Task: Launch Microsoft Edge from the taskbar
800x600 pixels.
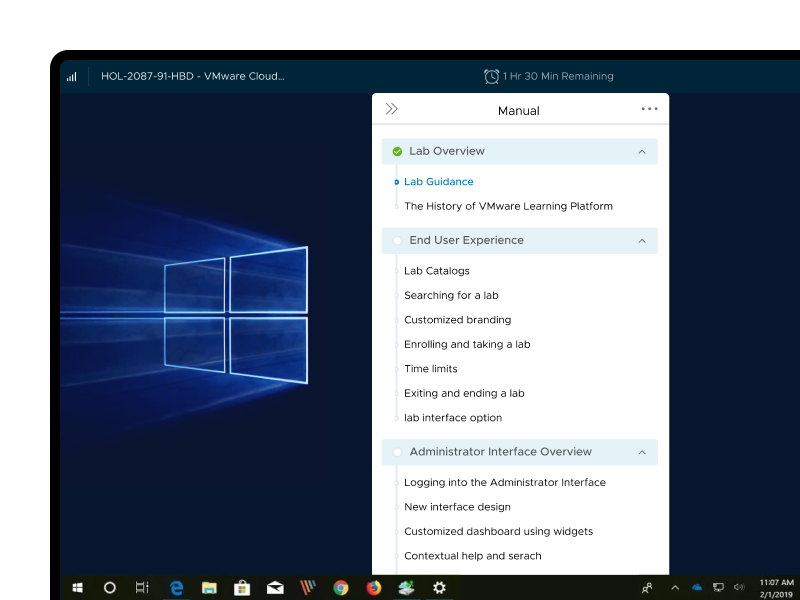Action: (x=177, y=588)
